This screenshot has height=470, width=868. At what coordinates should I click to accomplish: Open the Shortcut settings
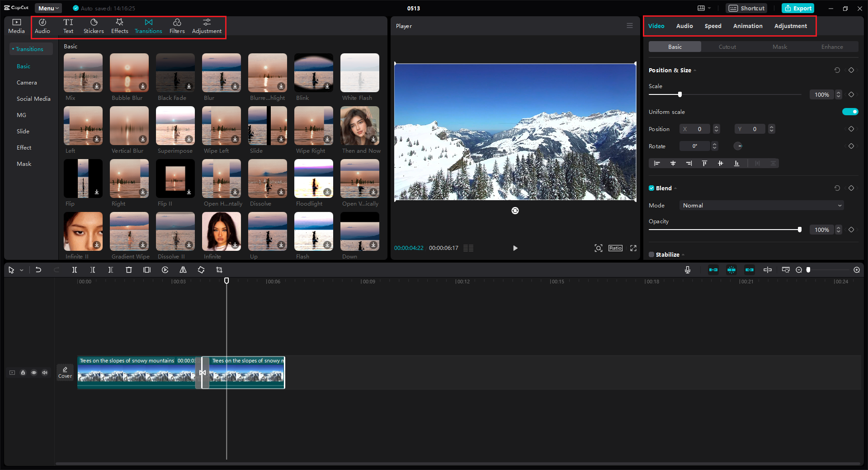tap(746, 8)
